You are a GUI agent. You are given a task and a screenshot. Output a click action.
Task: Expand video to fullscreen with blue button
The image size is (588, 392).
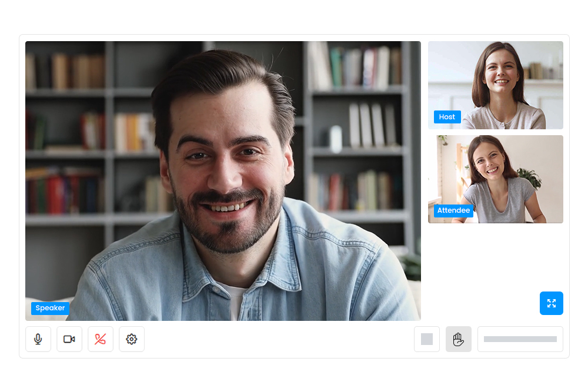pos(551,303)
